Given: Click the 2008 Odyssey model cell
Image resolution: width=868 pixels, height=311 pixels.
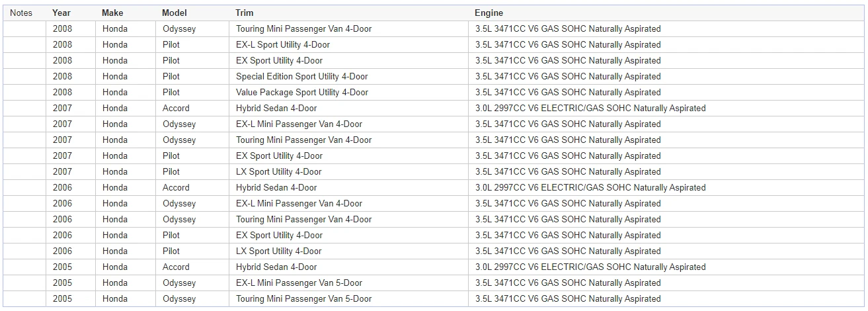Looking at the screenshot, I should click(179, 29).
